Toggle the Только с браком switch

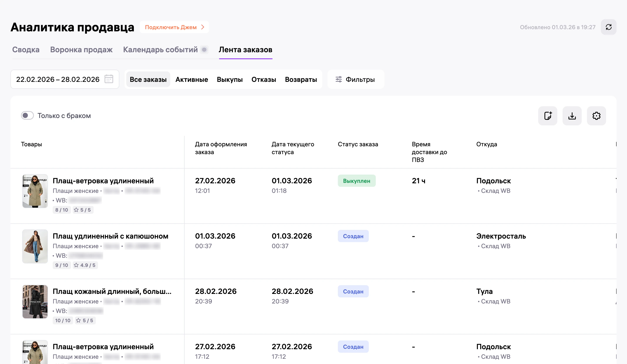pos(27,115)
